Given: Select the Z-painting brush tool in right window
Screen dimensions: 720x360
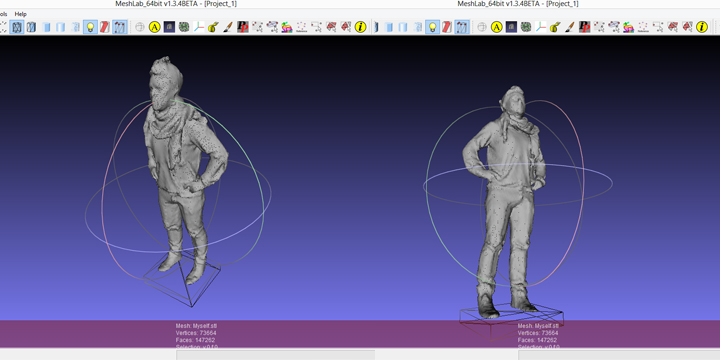Looking at the screenshot, I should (570, 27).
